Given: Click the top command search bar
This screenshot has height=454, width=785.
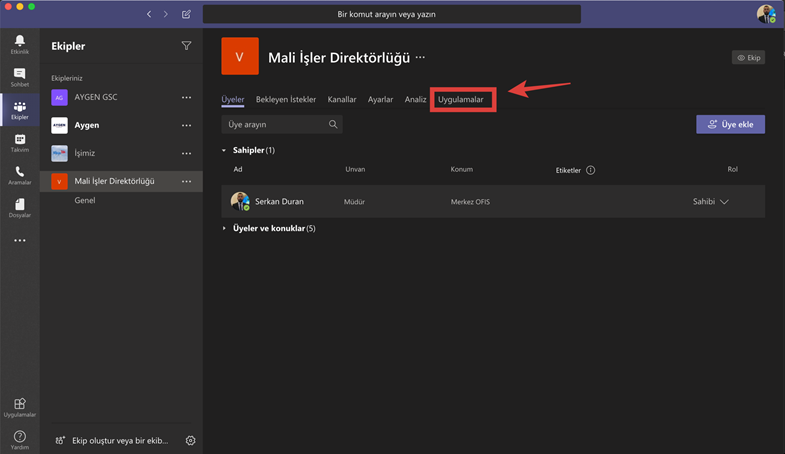Looking at the screenshot, I should 391,14.
